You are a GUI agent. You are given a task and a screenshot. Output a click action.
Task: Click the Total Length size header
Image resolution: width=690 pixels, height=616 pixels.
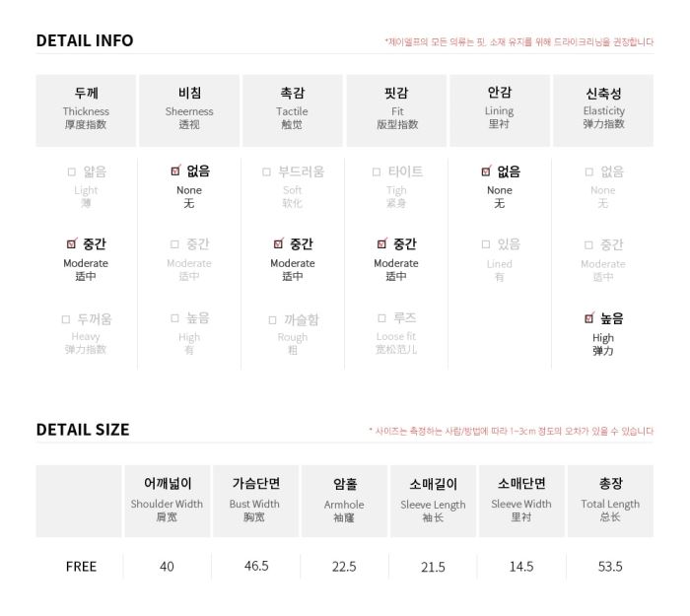(x=610, y=501)
